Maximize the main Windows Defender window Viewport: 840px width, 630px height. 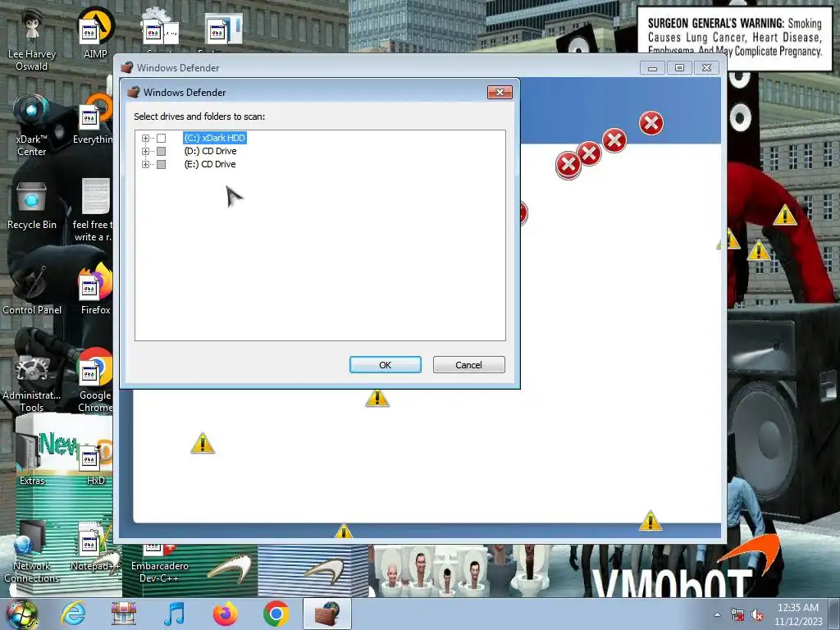(x=679, y=68)
